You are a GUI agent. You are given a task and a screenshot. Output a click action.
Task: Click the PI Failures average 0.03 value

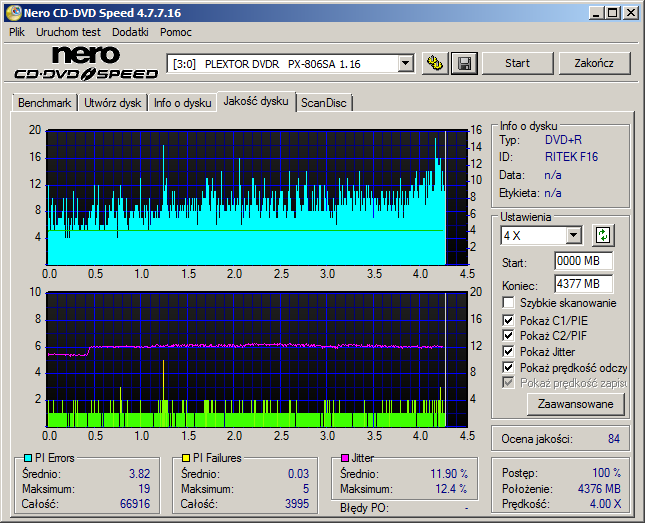pyautogui.click(x=298, y=474)
